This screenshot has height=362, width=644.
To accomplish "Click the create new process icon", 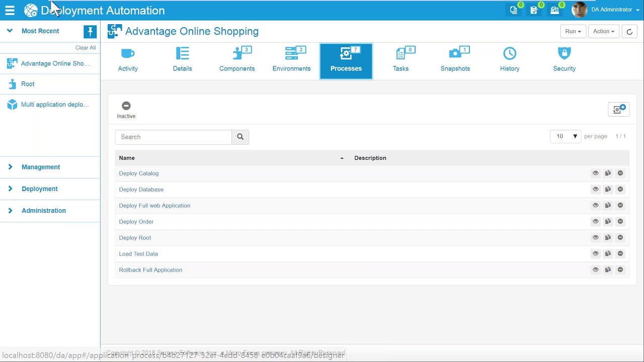I will (618, 109).
